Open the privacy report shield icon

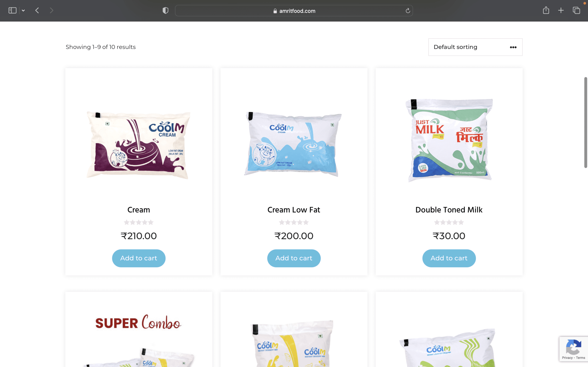165,11
